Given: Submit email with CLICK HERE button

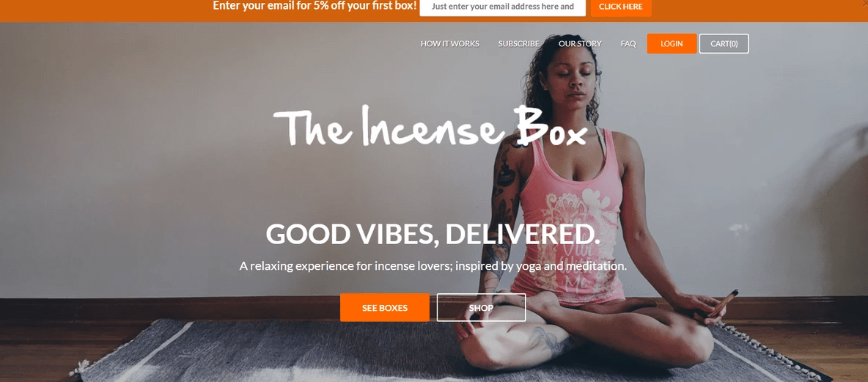Looking at the screenshot, I should [x=620, y=7].
